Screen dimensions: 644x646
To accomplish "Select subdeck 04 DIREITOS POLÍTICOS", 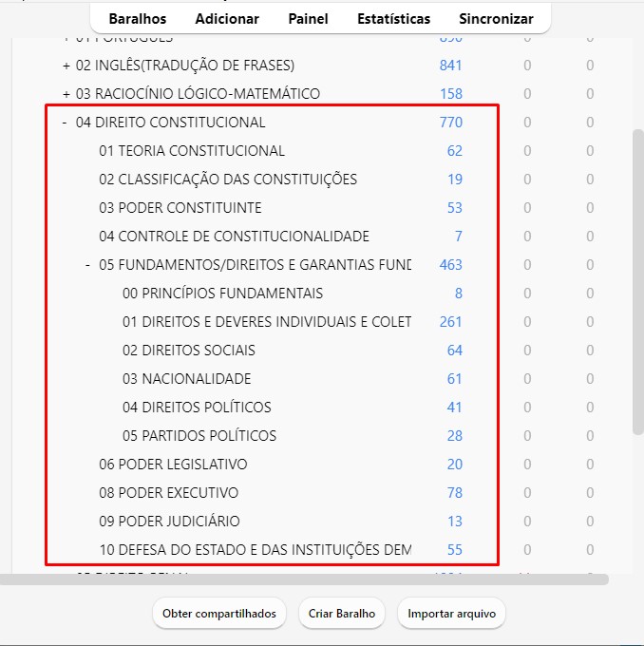I will click(x=197, y=407).
